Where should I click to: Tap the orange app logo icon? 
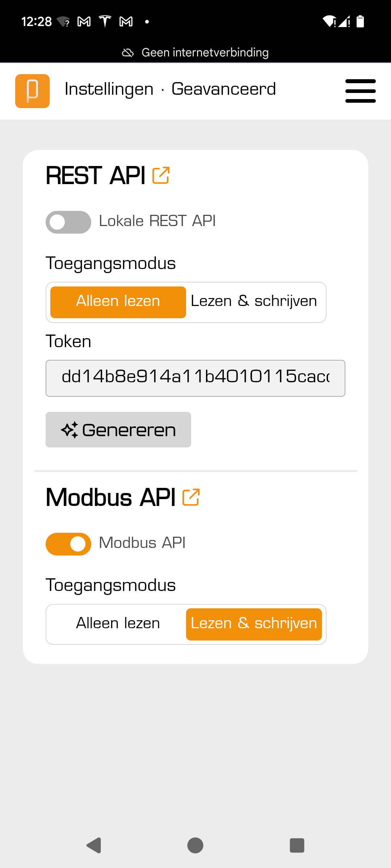32,91
